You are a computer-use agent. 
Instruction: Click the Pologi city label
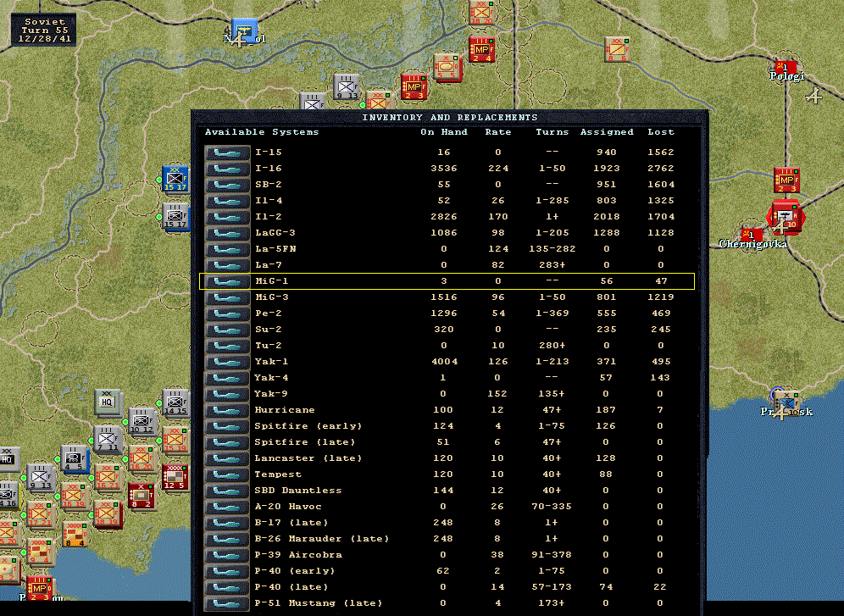click(787, 76)
